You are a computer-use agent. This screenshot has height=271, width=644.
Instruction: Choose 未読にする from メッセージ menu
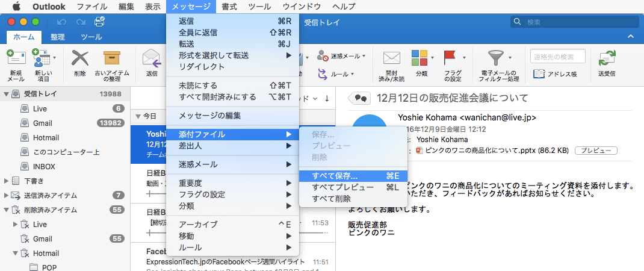[x=232, y=86]
